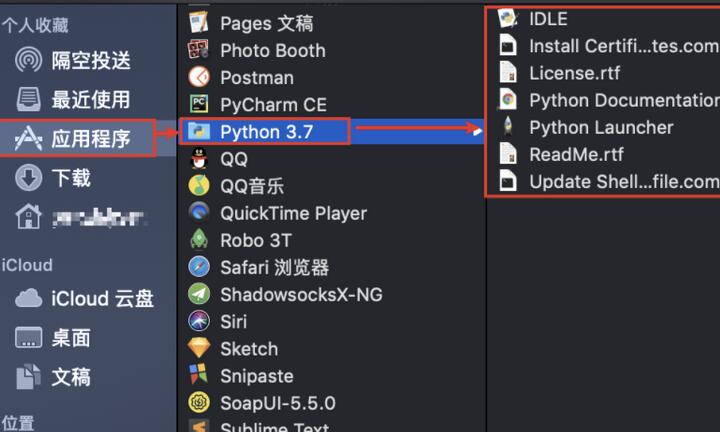Click the Sketch diamond icon
Viewport: 720px width, 432px height.
(199, 348)
